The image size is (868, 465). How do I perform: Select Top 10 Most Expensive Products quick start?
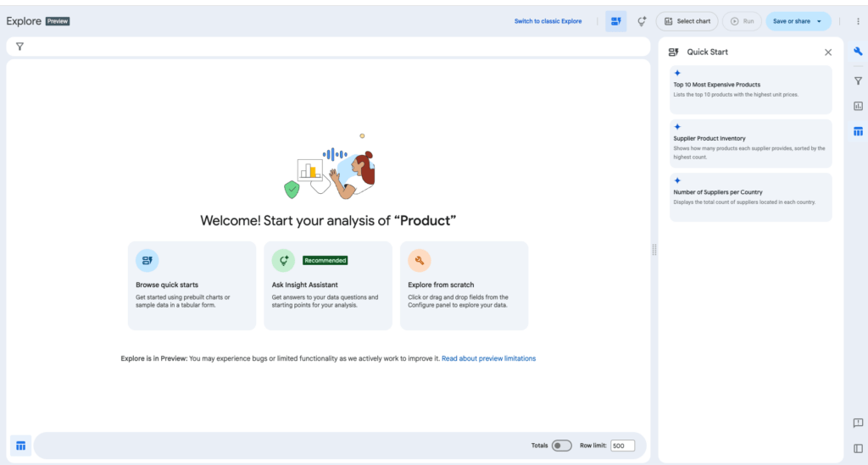751,90
